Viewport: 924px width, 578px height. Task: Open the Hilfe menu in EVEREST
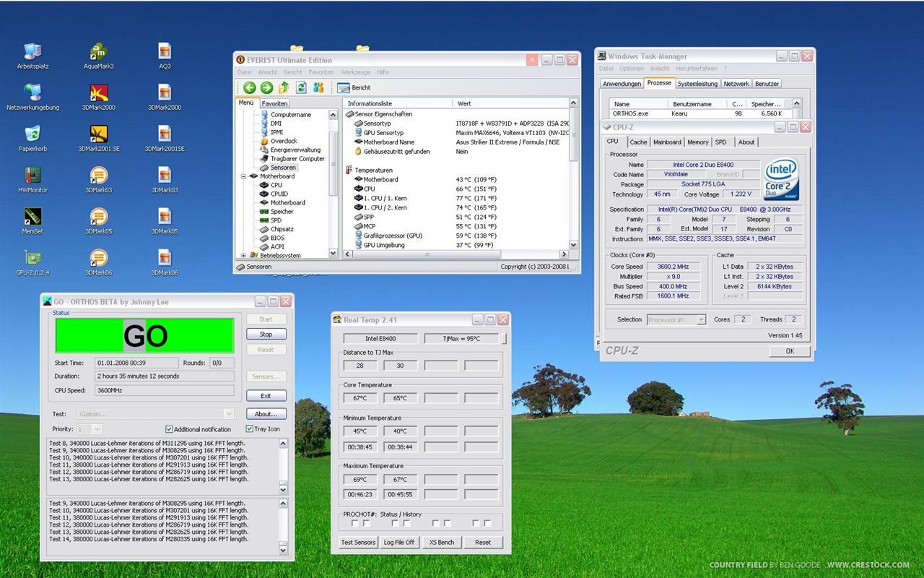tap(383, 72)
